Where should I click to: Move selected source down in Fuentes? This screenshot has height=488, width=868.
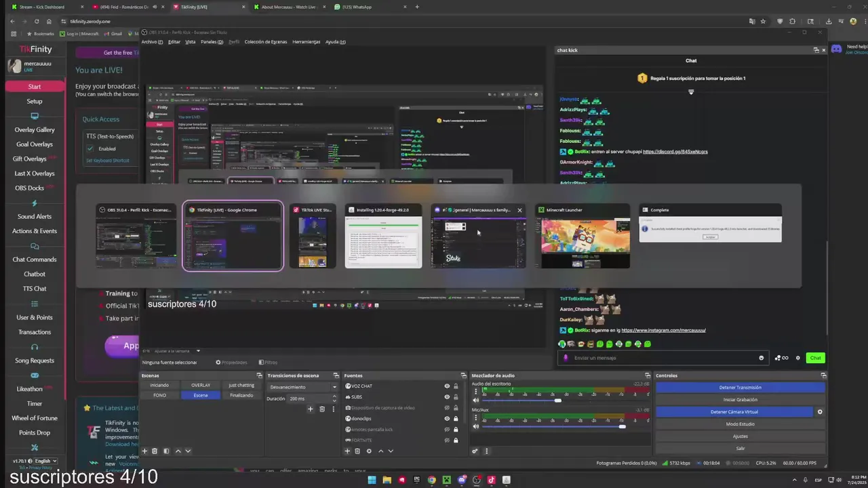[x=391, y=451]
